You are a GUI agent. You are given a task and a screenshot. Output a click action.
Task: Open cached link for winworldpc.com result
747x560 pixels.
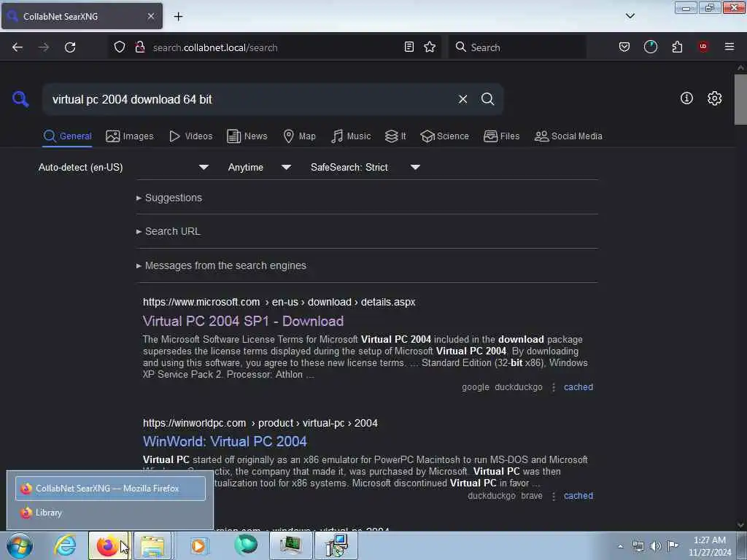pyautogui.click(x=578, y=496)
